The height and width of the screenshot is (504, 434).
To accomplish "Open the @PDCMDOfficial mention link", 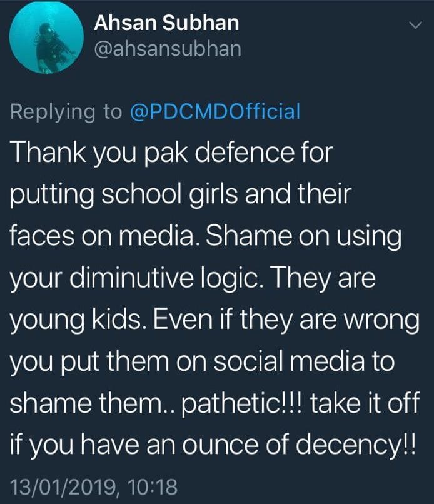I will (x=215, y=111).
